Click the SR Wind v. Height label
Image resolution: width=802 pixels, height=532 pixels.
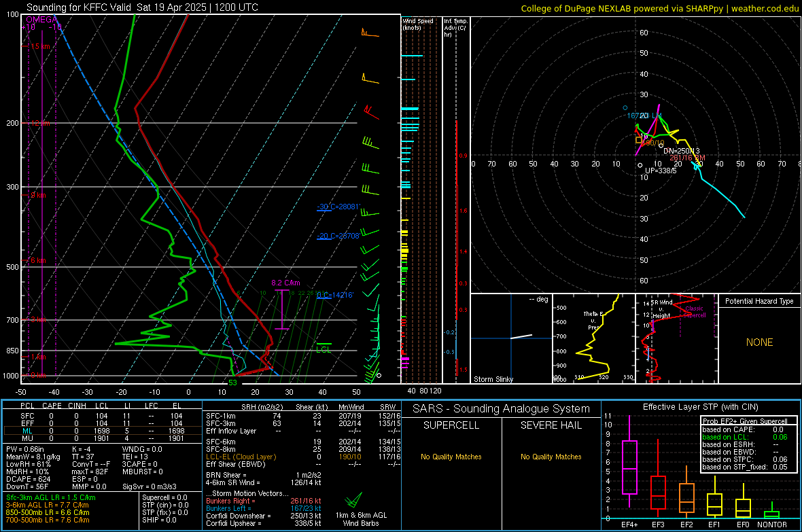click(661, 309)
